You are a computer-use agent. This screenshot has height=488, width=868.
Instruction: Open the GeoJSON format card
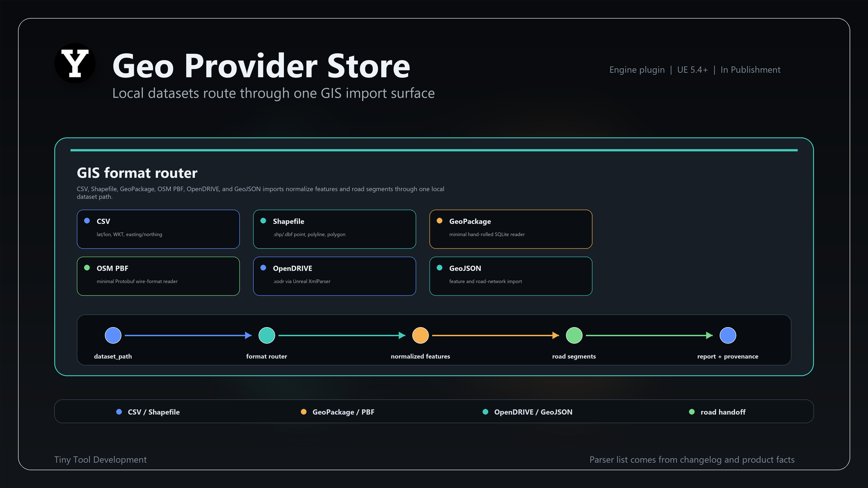511,276
